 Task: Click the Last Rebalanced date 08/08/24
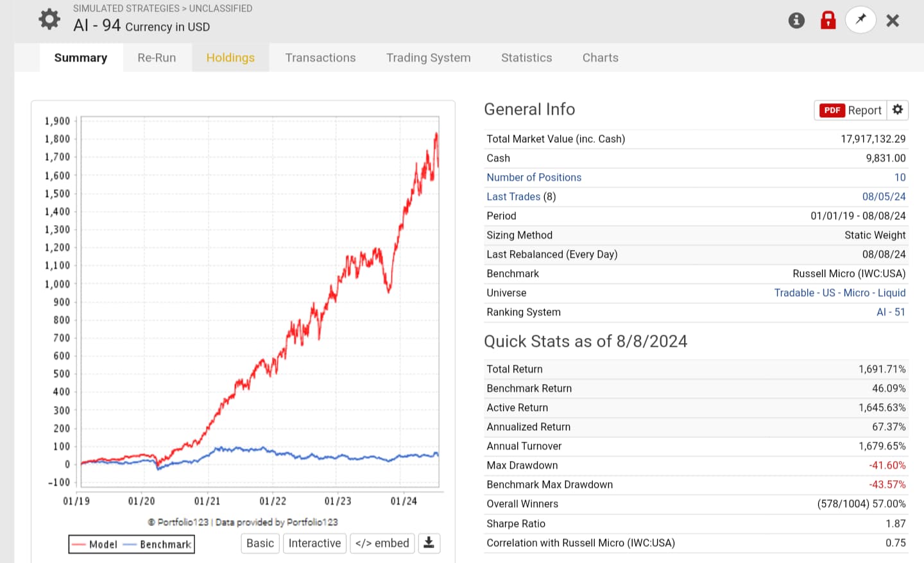[884, 255]
